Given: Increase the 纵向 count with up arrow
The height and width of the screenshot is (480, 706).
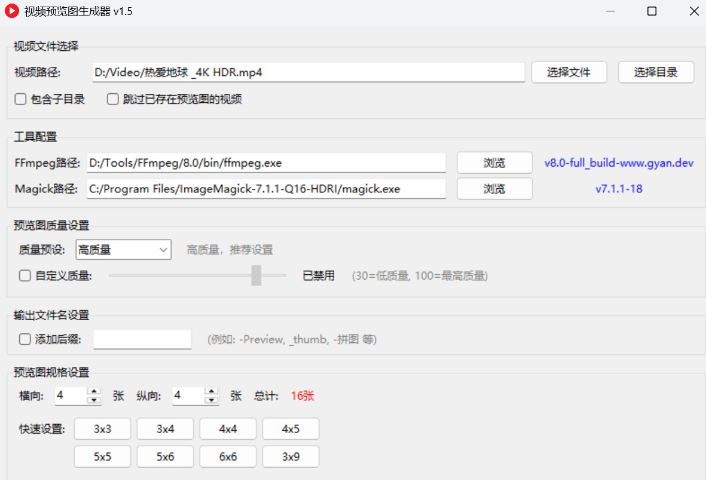Looking at the screenshot, I should click(x=212, y=391).
